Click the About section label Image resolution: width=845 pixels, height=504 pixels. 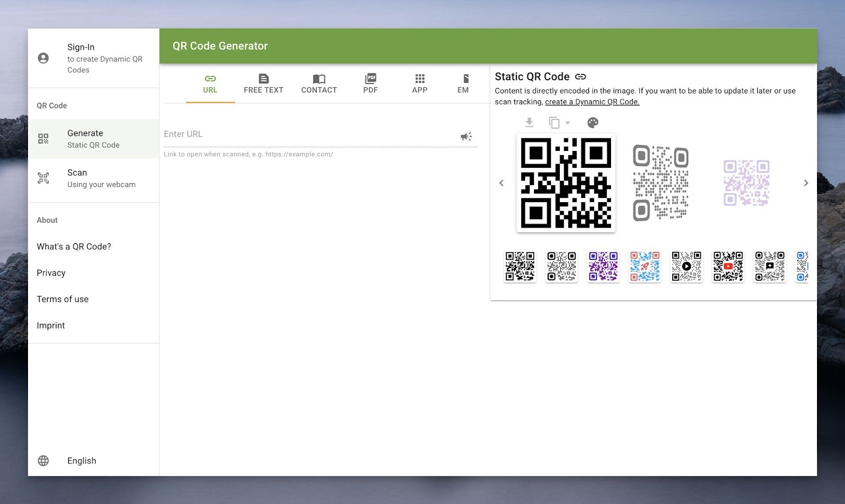pyautogui.click(x=47, y=220)
